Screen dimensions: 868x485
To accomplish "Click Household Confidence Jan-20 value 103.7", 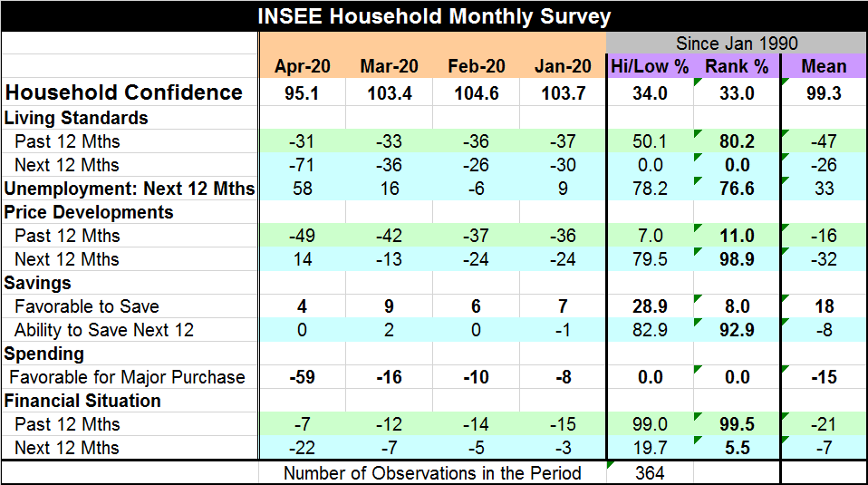I will 563,93.
